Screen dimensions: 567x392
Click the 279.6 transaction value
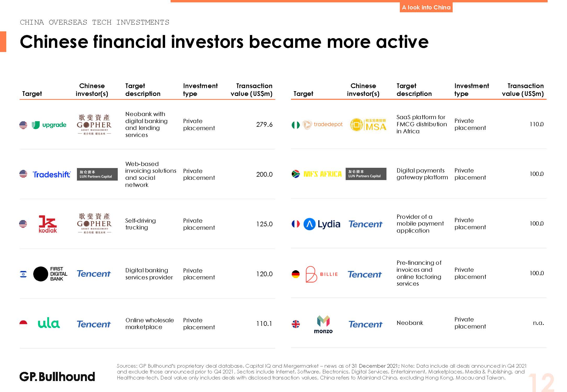click(x=264, y=125)
